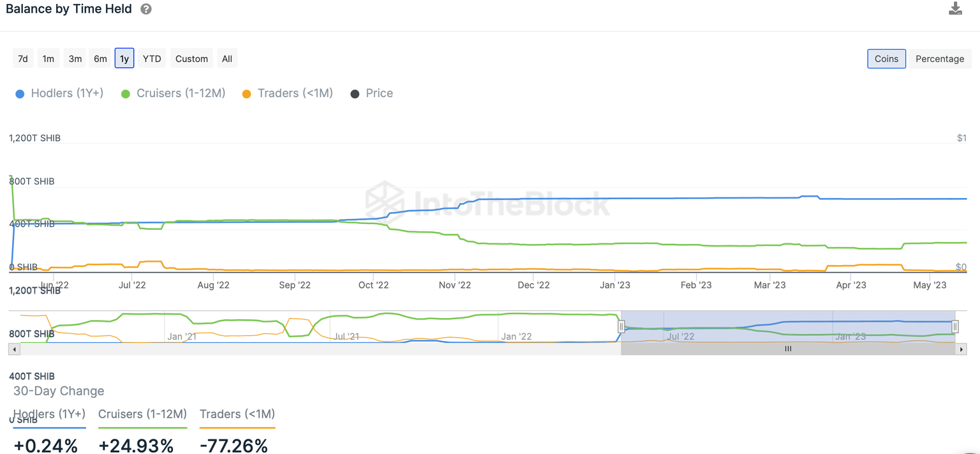Screen dimensions: 980x454
Task: Show the All time range
Action: point(227,59)
